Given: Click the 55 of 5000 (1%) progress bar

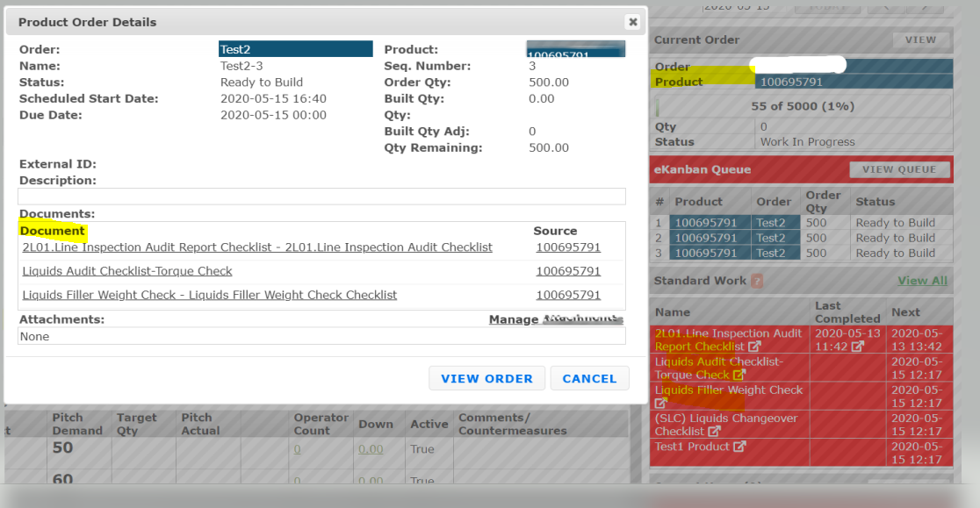Looking at the screenshot, I should 803,106.
